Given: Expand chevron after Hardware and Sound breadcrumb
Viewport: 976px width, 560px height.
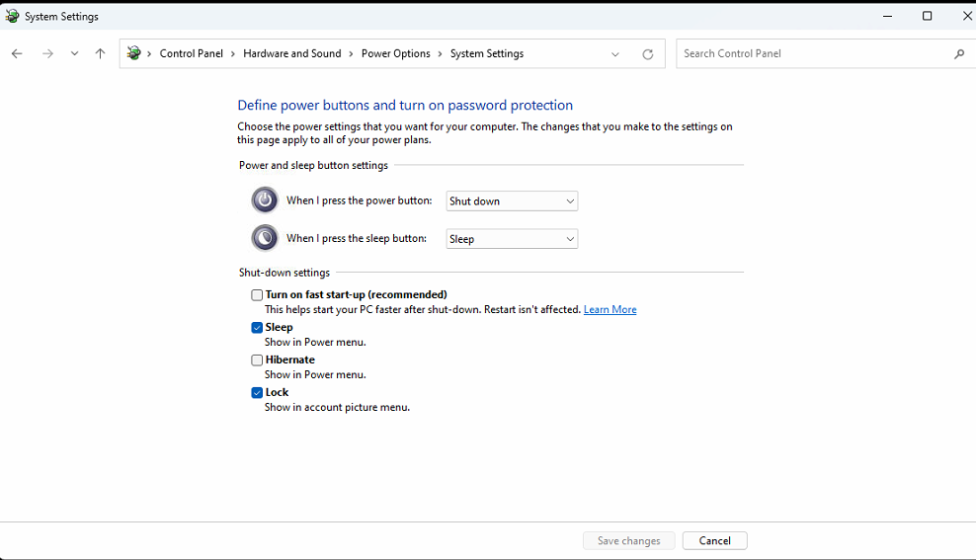Looking at the screenshot, I should coord(351,54).
